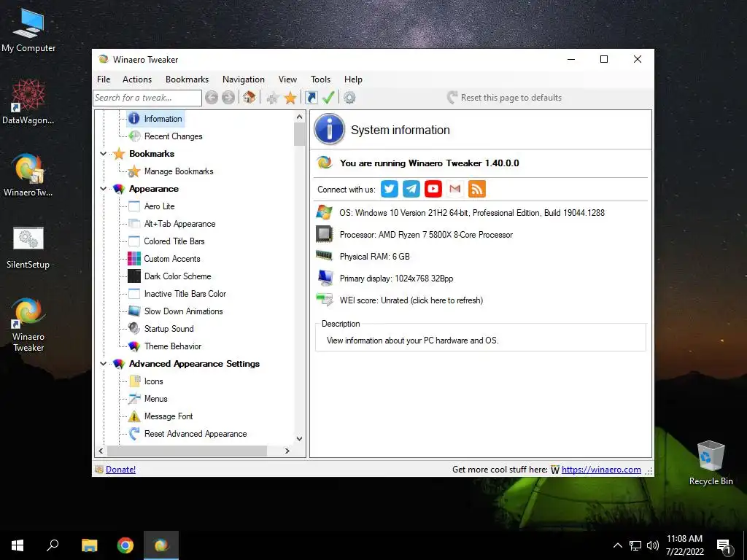Select Slow Down Animations tree item
Screen dimensions: 747x560
[183, 311]
